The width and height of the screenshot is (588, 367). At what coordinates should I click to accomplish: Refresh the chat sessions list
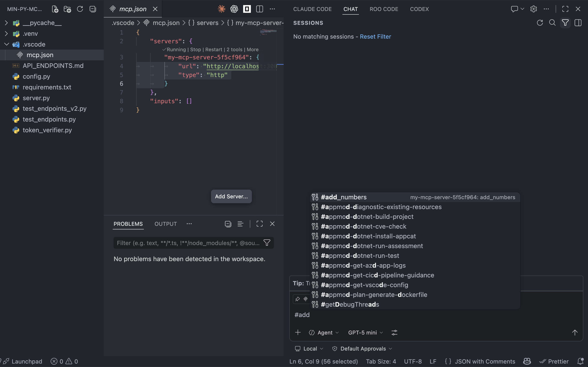pos(540,23)
